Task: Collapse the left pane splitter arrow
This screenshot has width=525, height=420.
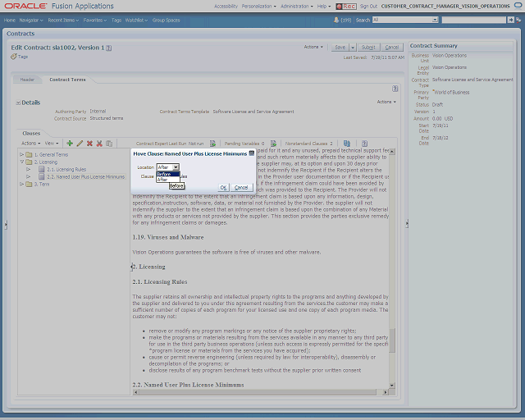Action: (6, 225)
